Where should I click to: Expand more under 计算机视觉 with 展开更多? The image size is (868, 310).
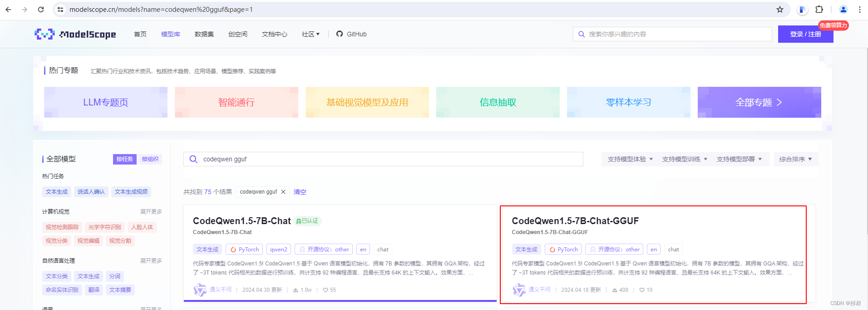click(151, 212)
